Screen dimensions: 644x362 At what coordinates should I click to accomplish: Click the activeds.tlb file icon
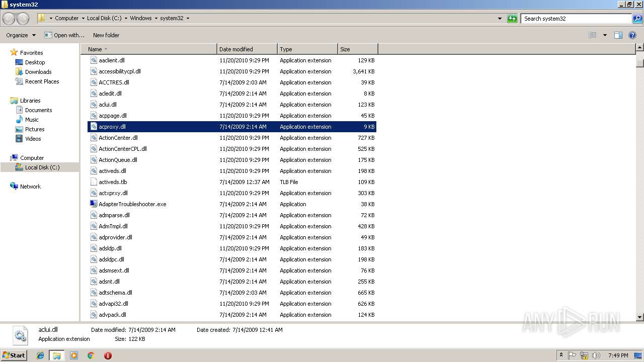point(94,182)
